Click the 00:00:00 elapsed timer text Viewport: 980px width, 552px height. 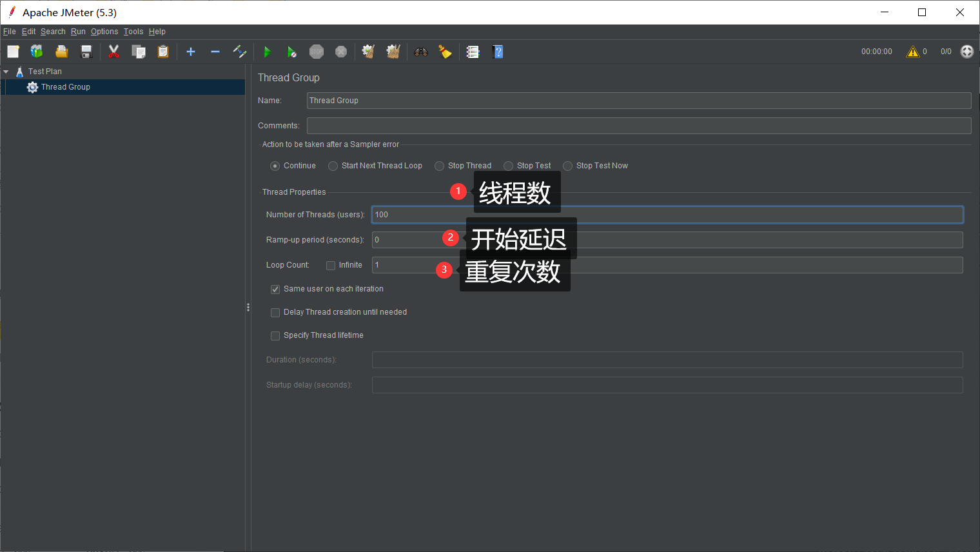(877, 52)
